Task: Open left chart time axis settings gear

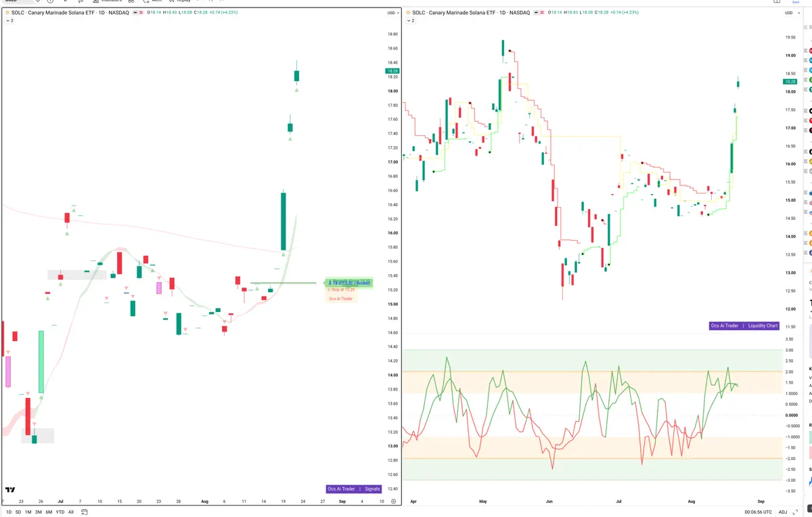Action: pyautogui.click(x=393, y=501)
